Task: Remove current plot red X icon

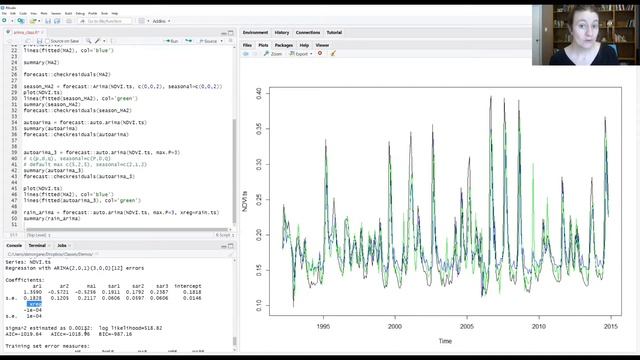Action: [320, 53]
